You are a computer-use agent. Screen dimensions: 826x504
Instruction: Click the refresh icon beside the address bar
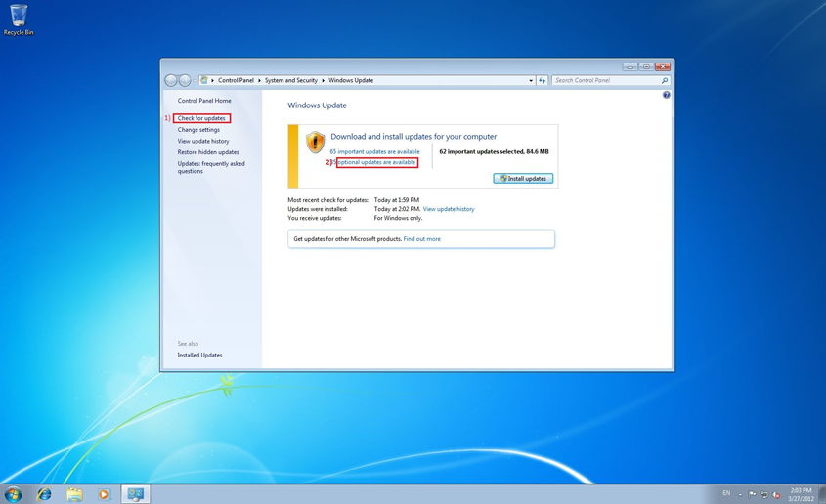click(543, 80)
